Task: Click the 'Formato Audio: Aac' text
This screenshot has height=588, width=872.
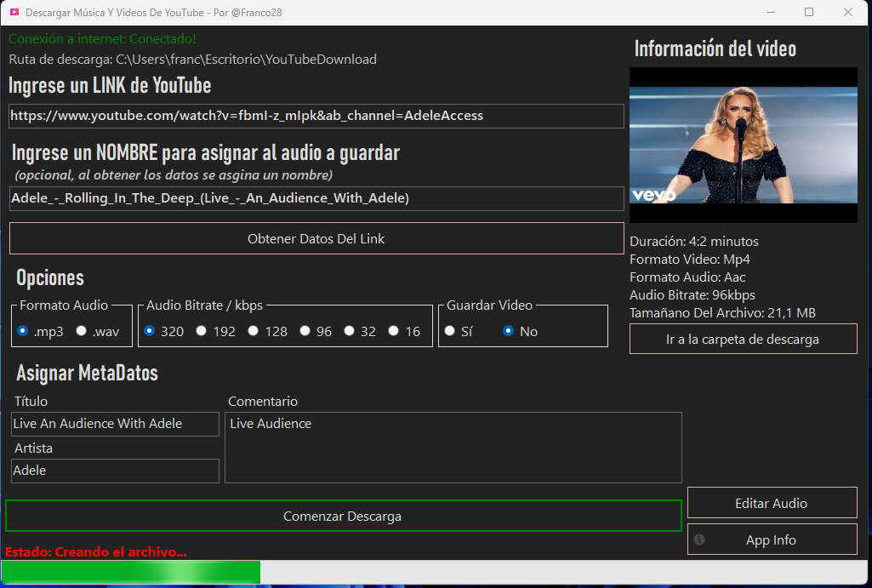Action: [x=687, y=277]
